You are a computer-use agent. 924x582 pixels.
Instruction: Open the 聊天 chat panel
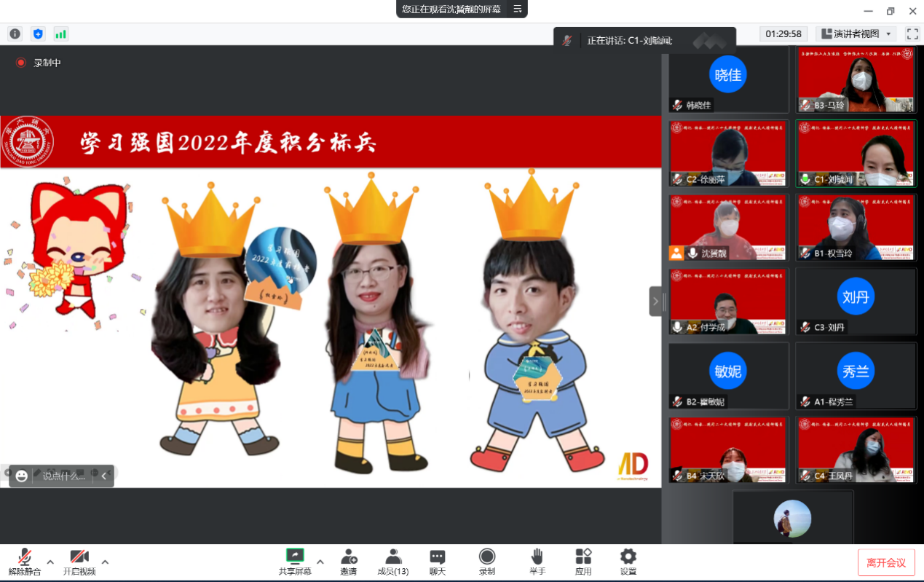pyautogui.click(x=437, y=562)
